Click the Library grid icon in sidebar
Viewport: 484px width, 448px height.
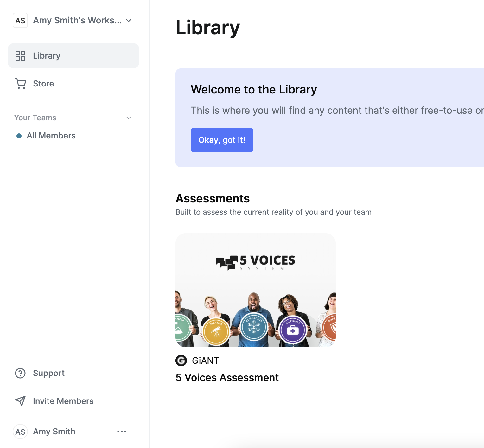pos(20,56)
